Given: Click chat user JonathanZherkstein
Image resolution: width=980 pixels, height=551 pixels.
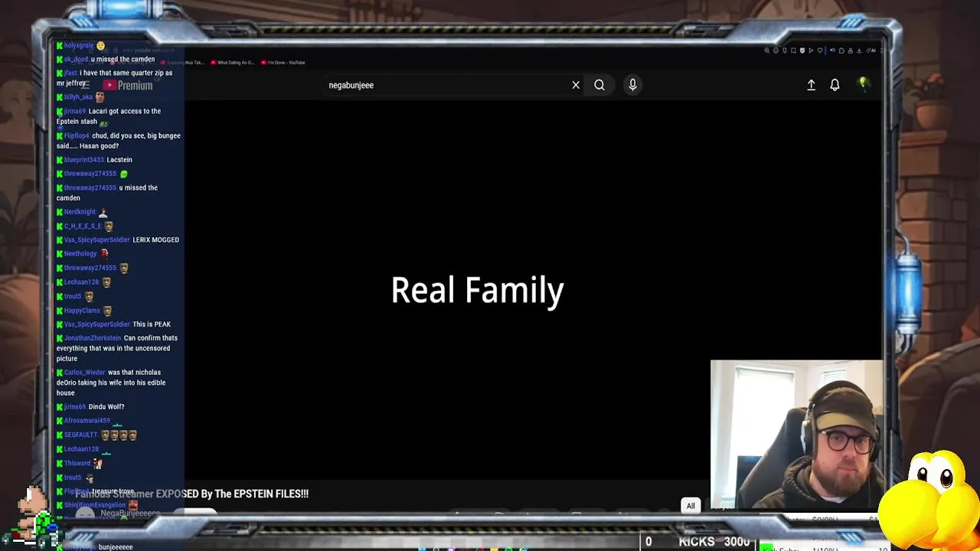Looking at the screenshot, I should [93, 338].
